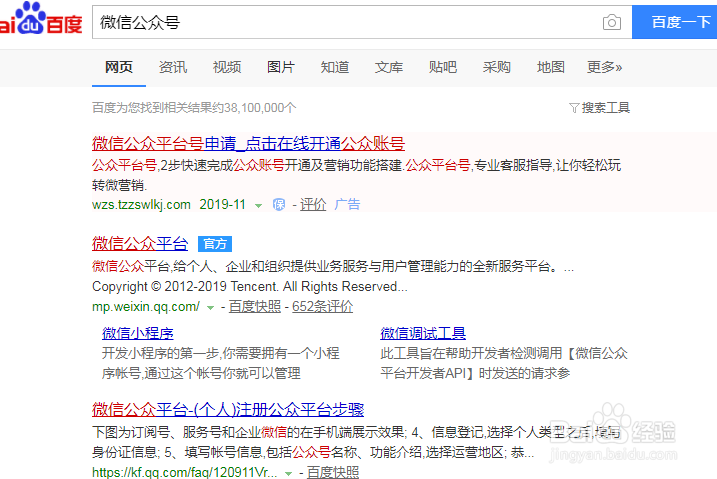
Task: Click the 百度一下 search button
Action: click(x=674, y=22)
